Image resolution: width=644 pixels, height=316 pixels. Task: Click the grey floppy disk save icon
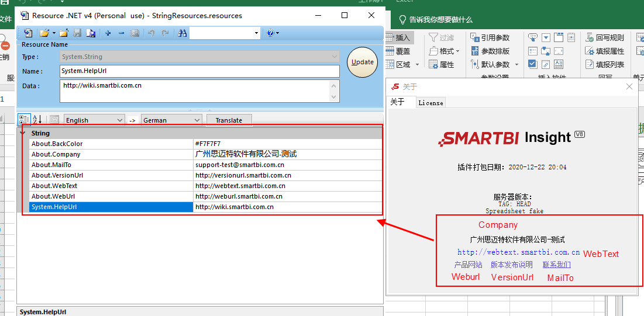(x=77, y=33)
